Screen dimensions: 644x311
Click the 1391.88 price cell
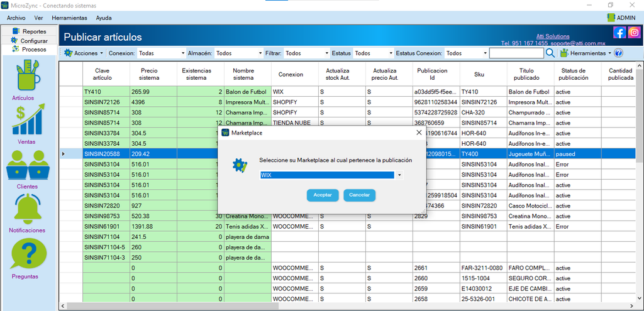(153, 226)
